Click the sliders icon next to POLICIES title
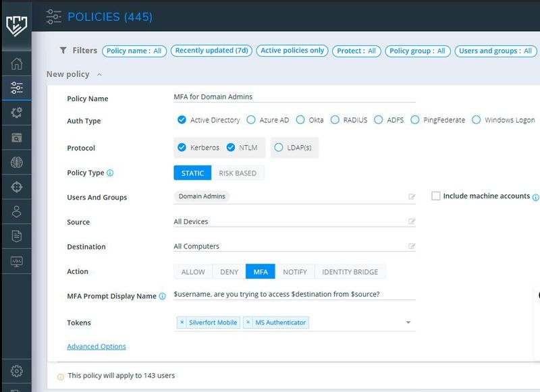The image size is (540, 392). point(54,16)
